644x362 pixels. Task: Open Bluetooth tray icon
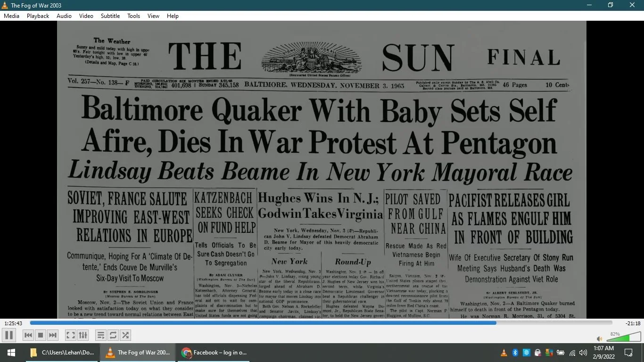pos(515,353)
